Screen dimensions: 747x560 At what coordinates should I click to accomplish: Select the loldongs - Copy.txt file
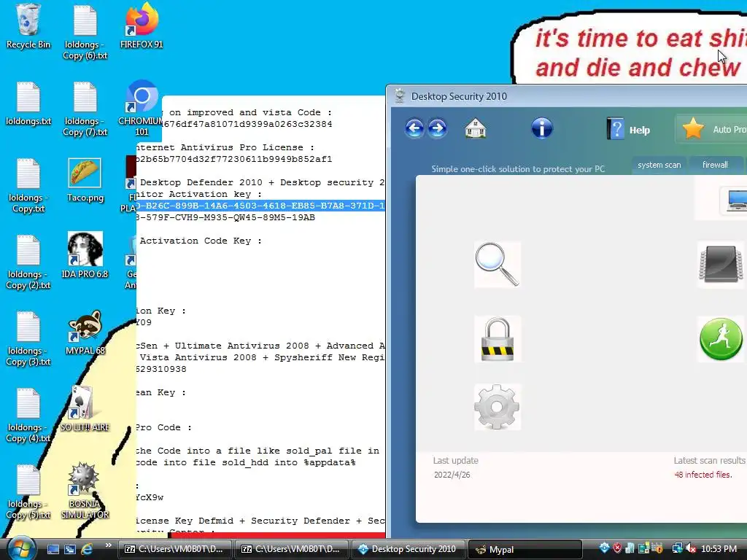[x=28, y=186]
